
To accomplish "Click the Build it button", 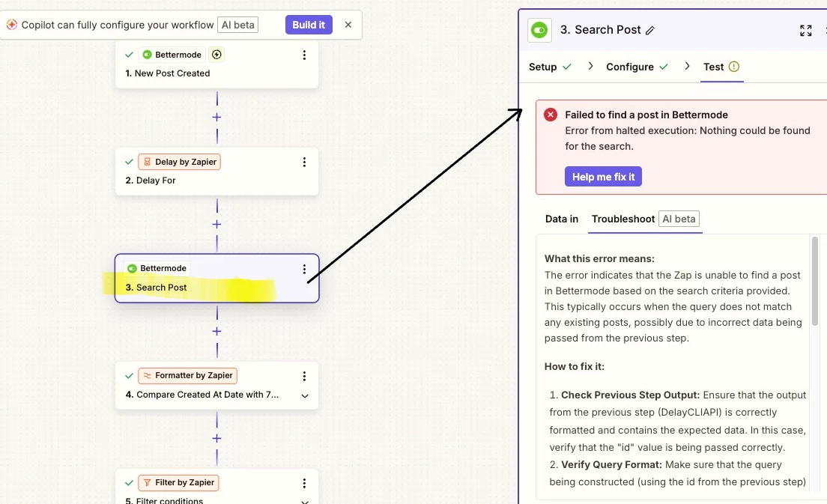I will 309,25.
